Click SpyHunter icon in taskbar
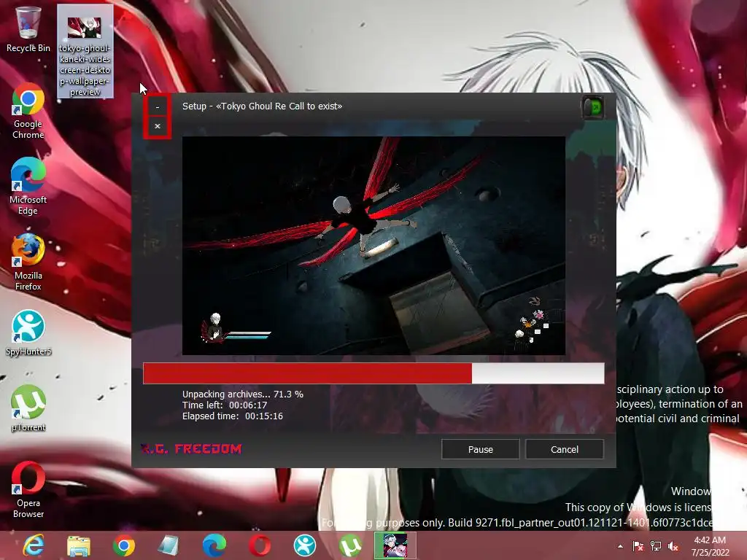 [304, 545]
